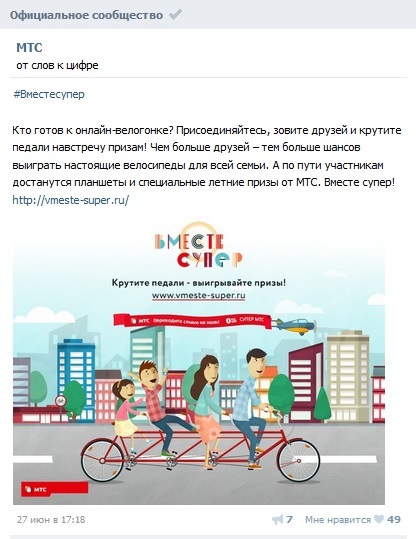Follow the http://vmeste-super.ru/ link
The image size is (416, 539).
pyautogui.click(x=70, y=200)
